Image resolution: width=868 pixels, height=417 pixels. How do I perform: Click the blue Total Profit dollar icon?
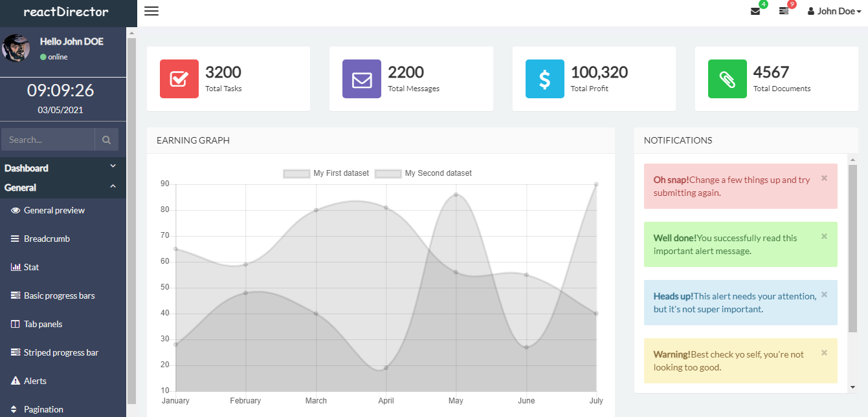click(x=545, y=79)
